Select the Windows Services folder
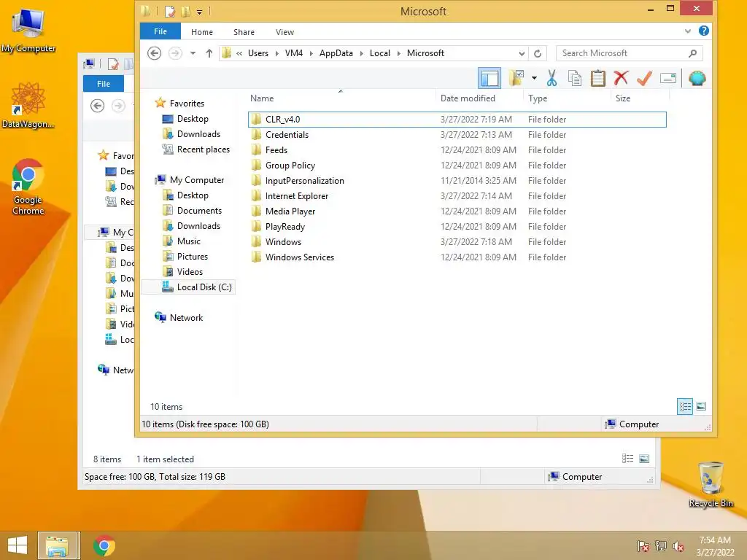This screenshot has width=747, height=560. (457, 257)
